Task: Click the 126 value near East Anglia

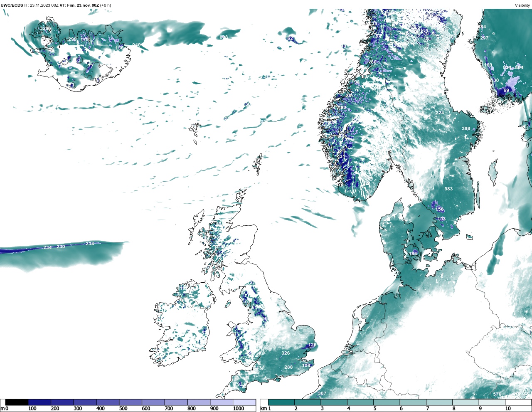Action: click(x=312, y=345)
